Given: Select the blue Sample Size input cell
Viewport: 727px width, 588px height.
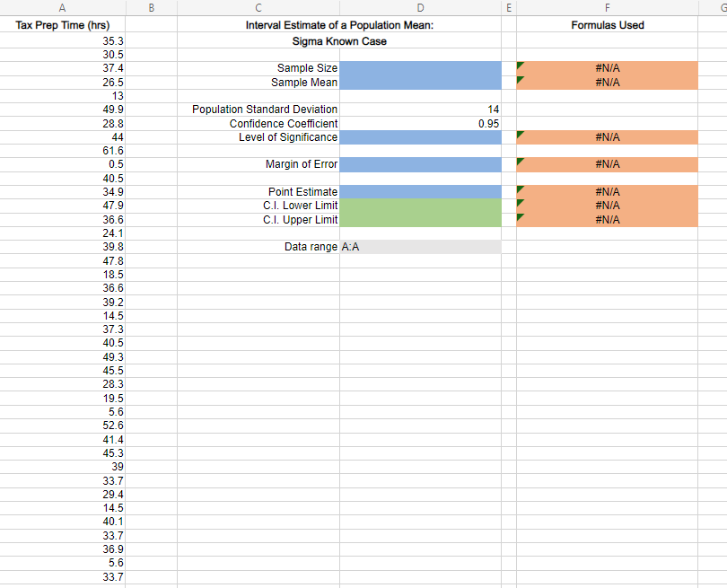Looking at the screenshot, I should [421, 68].
